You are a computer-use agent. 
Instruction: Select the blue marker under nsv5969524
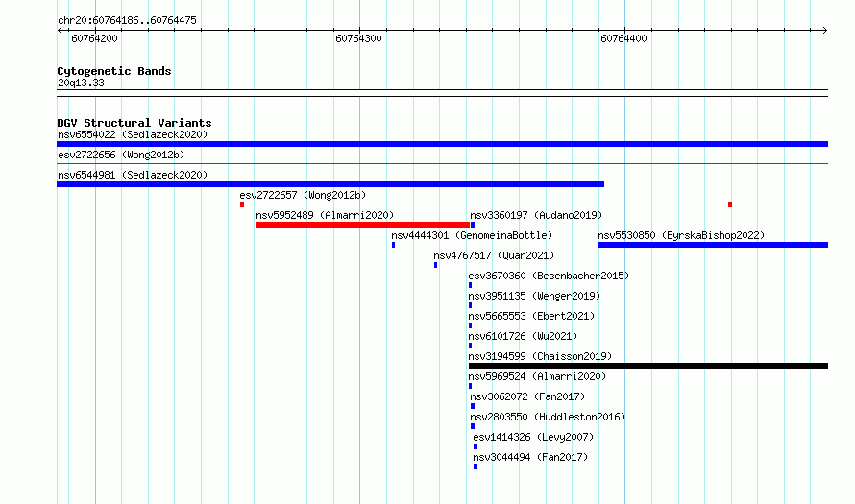point(470,386)
